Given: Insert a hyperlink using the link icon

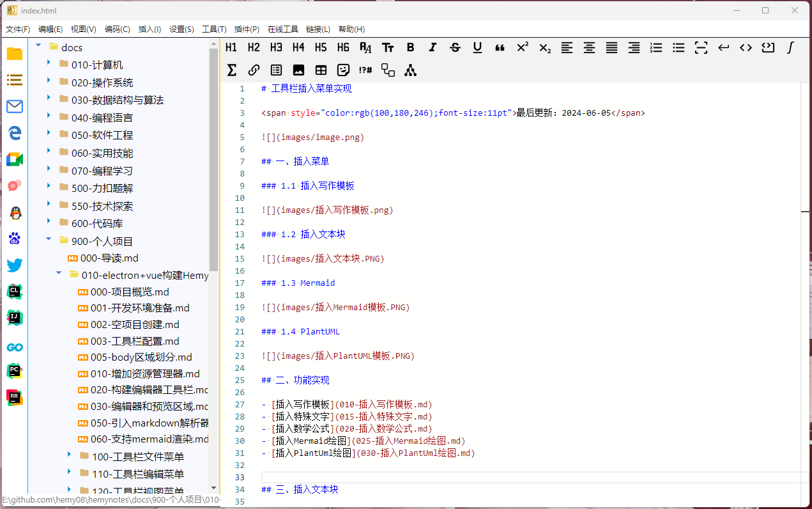Looking at the screenshot, I should (254, 70).
